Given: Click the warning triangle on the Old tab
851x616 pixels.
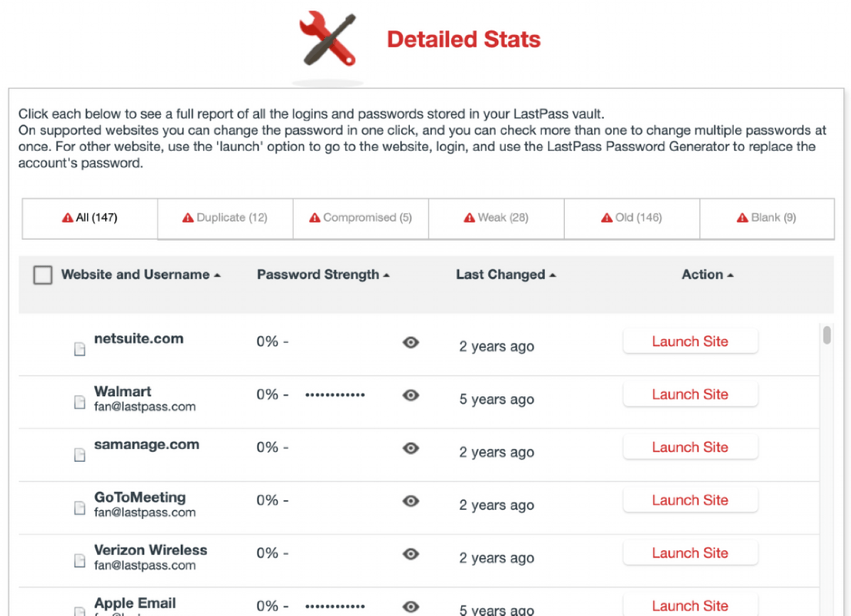Looking at the screenshot, I should pos(606,217).
